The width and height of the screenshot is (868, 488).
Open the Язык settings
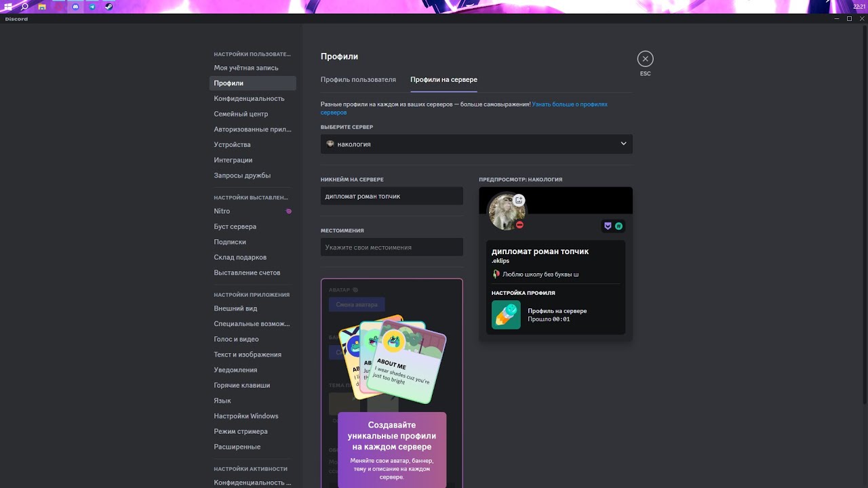(x=252, y=401)
